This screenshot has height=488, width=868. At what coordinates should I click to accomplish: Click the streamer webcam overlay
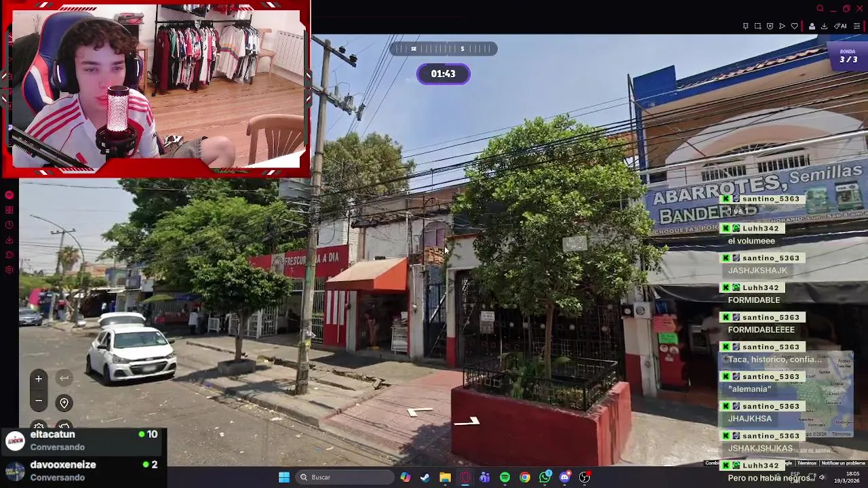pos(157,89)
